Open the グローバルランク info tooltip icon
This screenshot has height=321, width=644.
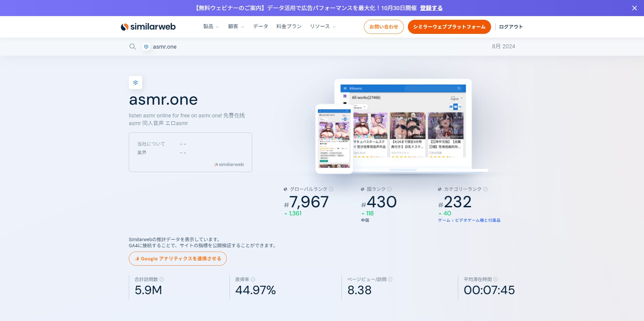(331, 189)
